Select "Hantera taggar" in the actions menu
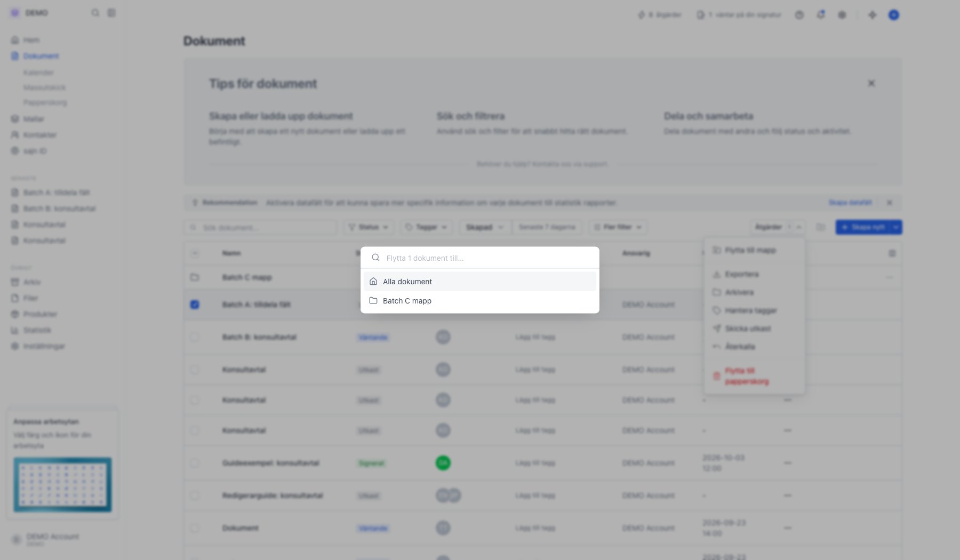This screenshot has height=560, width=960. (754, 310)
